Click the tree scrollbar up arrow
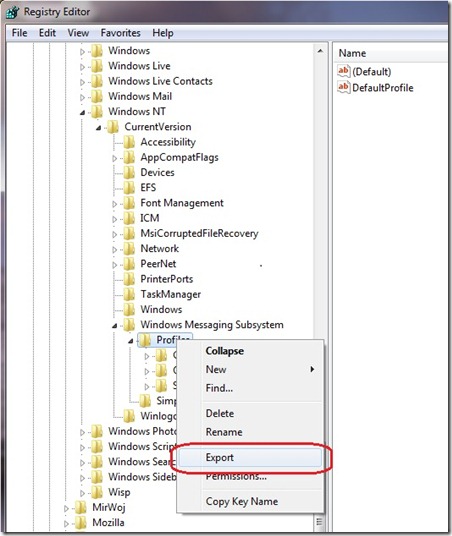 pyautogui.click(x=320, y=51)
